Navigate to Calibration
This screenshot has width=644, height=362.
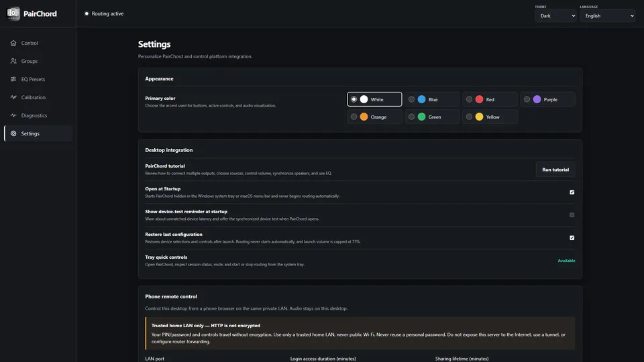pos(39,97)
